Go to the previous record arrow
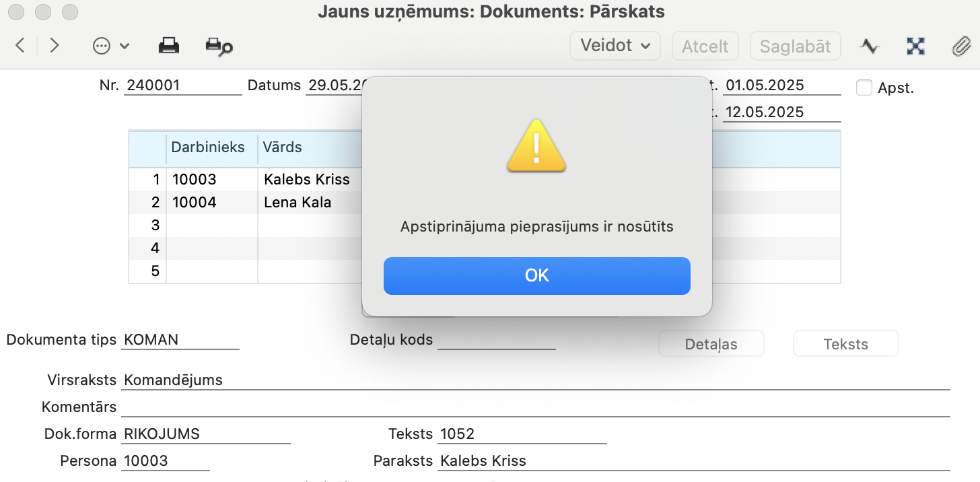980x482 pixels. tap(20, 46)
